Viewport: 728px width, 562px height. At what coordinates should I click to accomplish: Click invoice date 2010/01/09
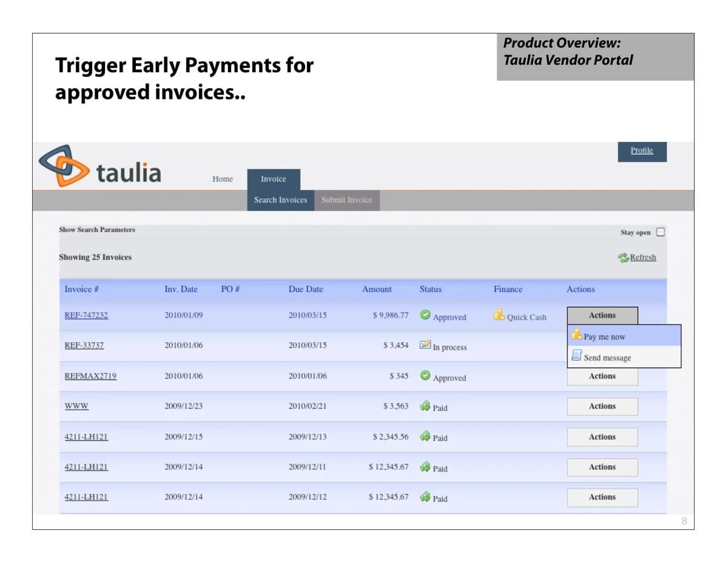(x=184, y=316)
